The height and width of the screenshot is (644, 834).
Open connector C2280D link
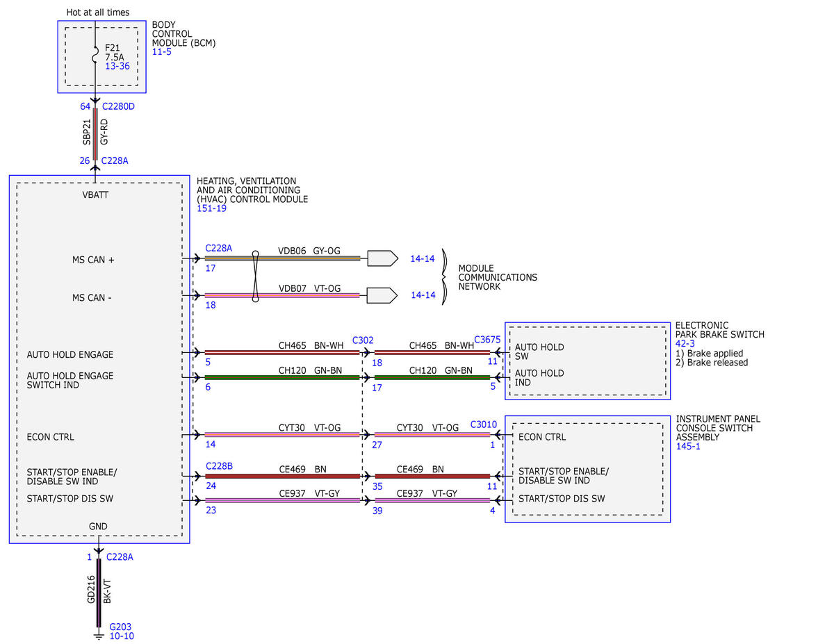point(118,106)
